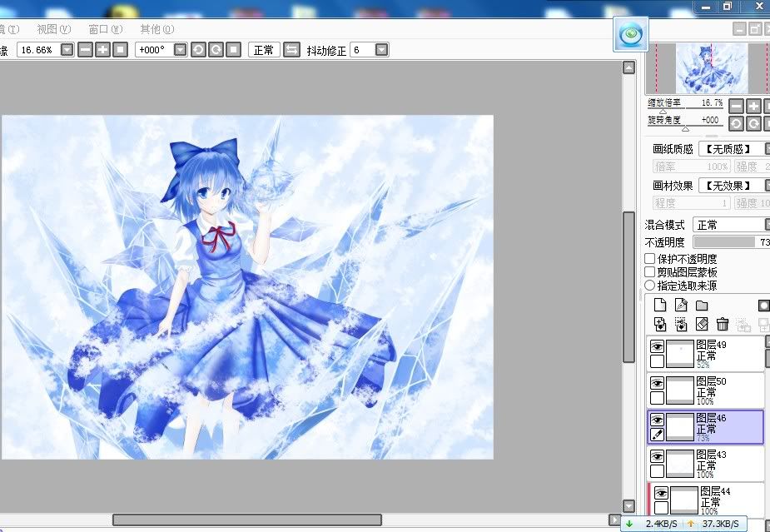This screenshot has width=770, height=532.
Task: Toggle visibility of layer 图层50
Action: click(x=657, y=383)
